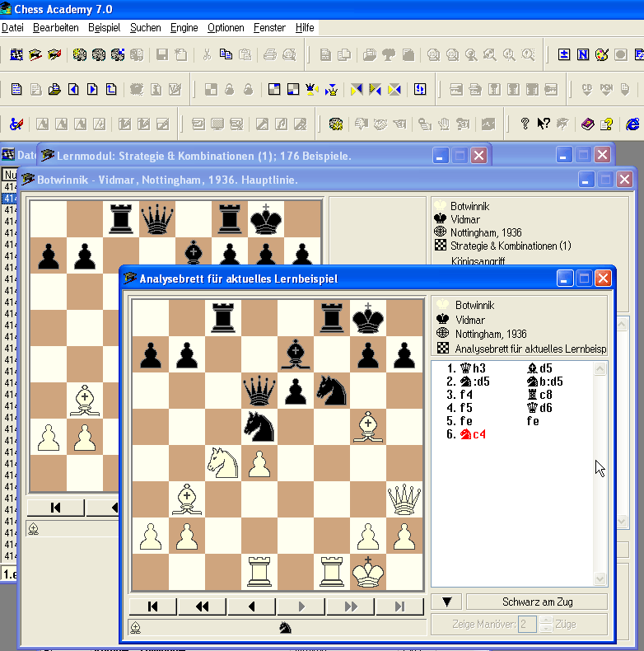Click the board icon with blue bottom square

[x=293, y=89]
